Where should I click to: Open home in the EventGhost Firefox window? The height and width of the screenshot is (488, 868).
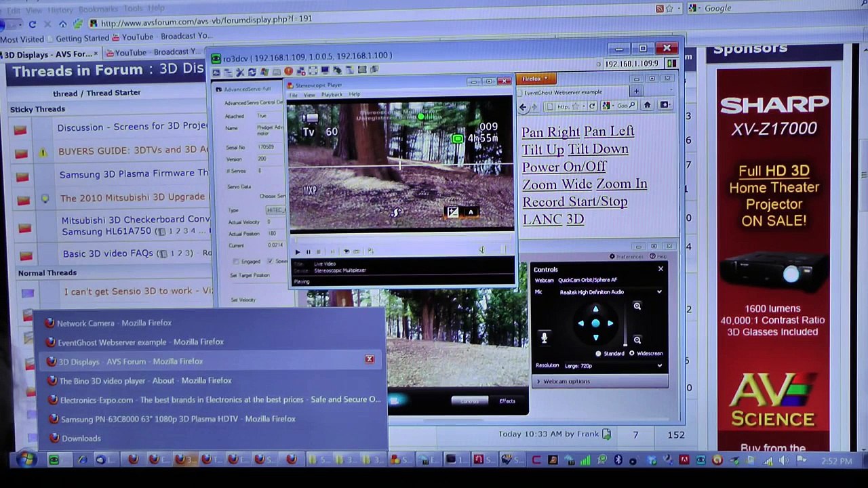(x=647, y=105)
